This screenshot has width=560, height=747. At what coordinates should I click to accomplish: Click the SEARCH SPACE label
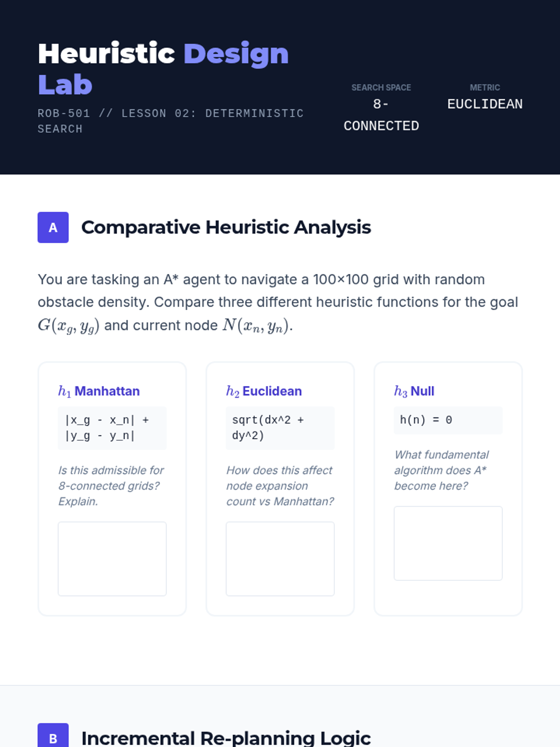click(381, 87)
